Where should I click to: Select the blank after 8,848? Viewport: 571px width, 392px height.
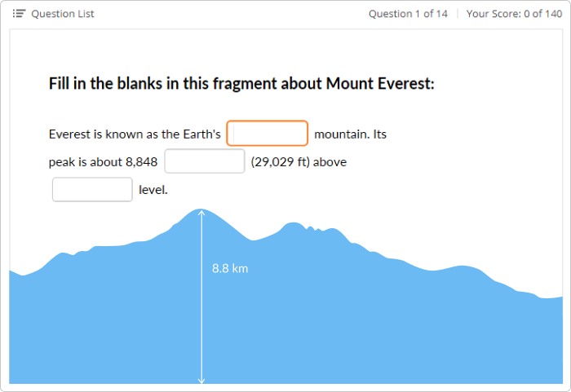pyautogui.click(x=205, y=161)
